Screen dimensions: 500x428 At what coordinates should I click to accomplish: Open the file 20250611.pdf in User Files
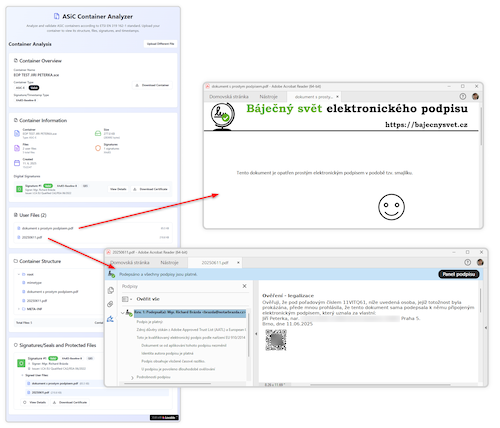[32, 237]
